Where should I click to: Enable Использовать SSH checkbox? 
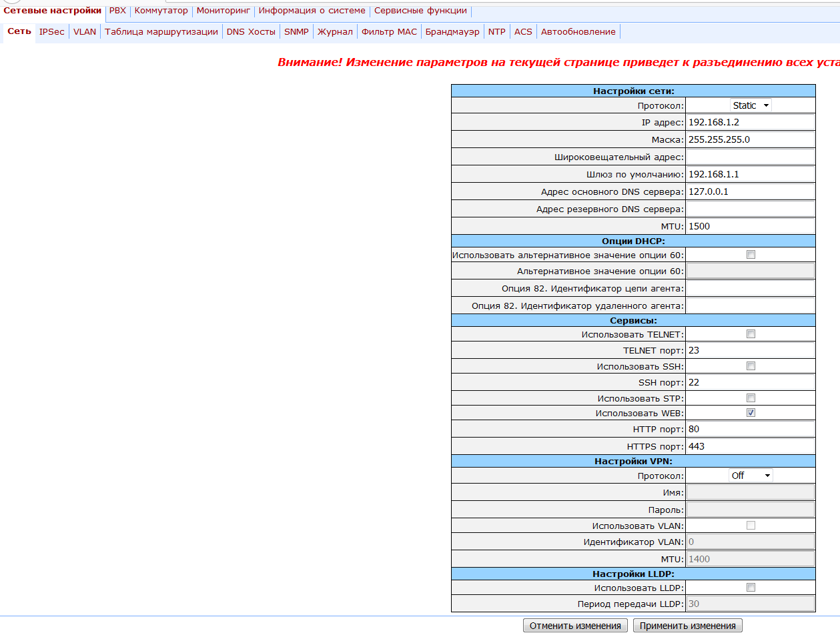(x=751, y=366)
